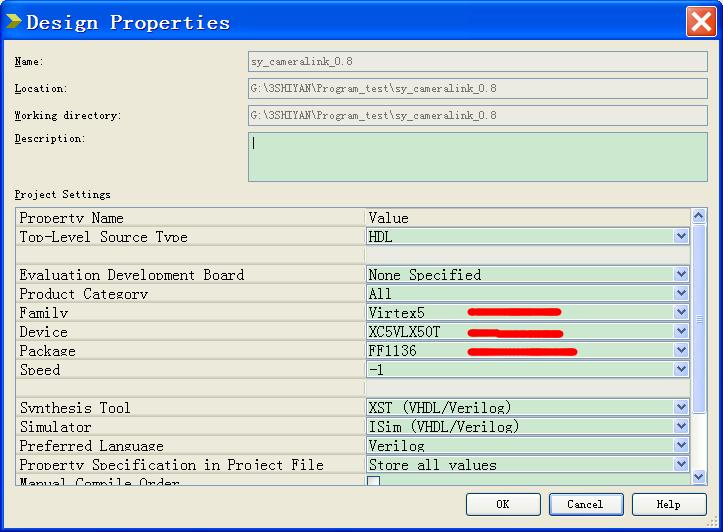Click the Design Properties title icon
This screenshot has height=532, width=723.
[14, 21]
